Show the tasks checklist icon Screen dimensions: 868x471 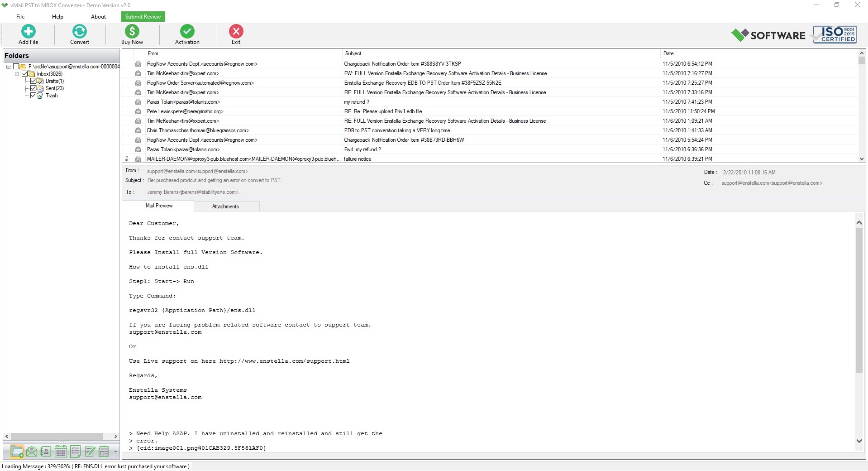coord(76,451)
